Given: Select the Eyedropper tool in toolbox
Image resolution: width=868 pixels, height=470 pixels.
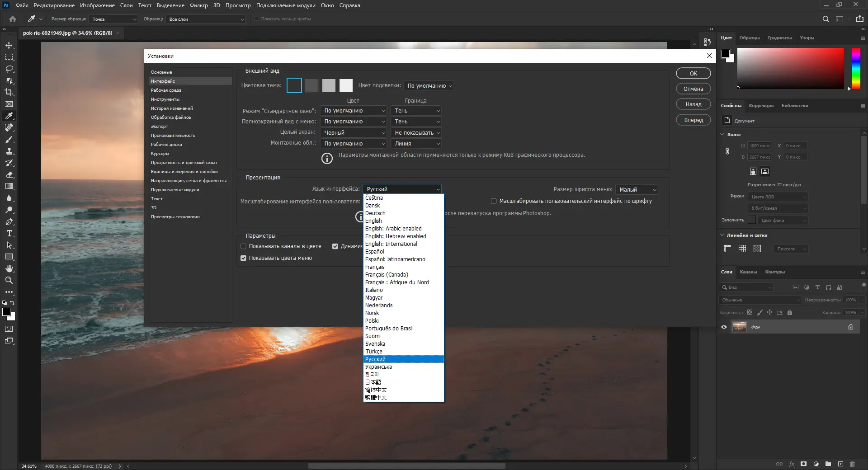Looking at the screenshot, I should tap(9, 116).
